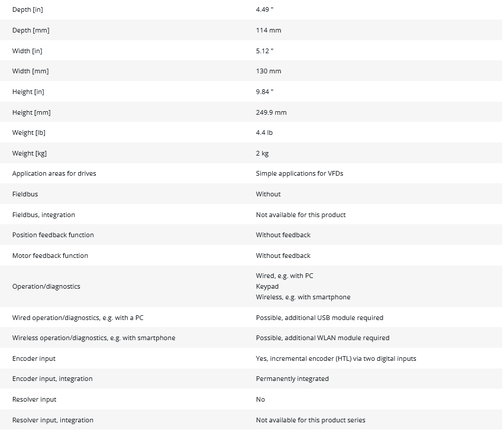The height and width of the screenshot is (433, 504).
Task: Select "Not available for this product" text
Action: click(301, 215)
